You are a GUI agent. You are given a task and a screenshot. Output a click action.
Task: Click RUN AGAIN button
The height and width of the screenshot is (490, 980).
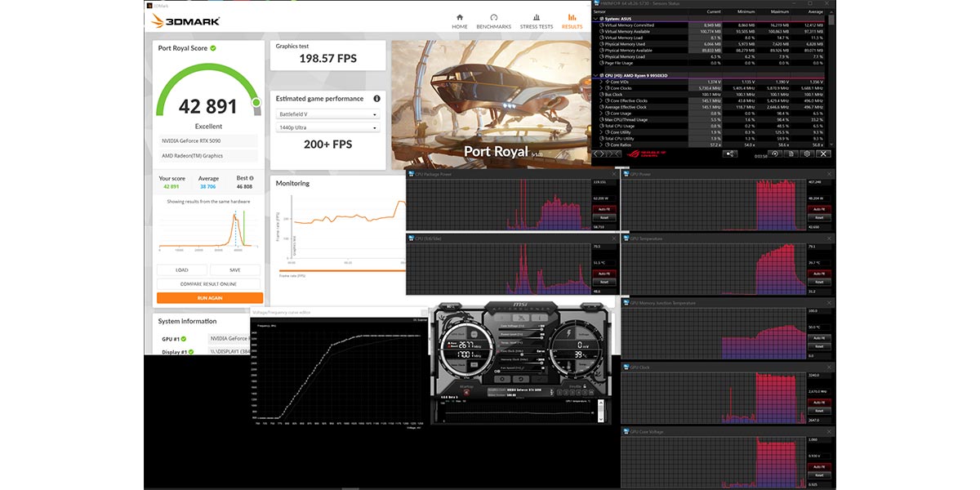coord(210,298)
